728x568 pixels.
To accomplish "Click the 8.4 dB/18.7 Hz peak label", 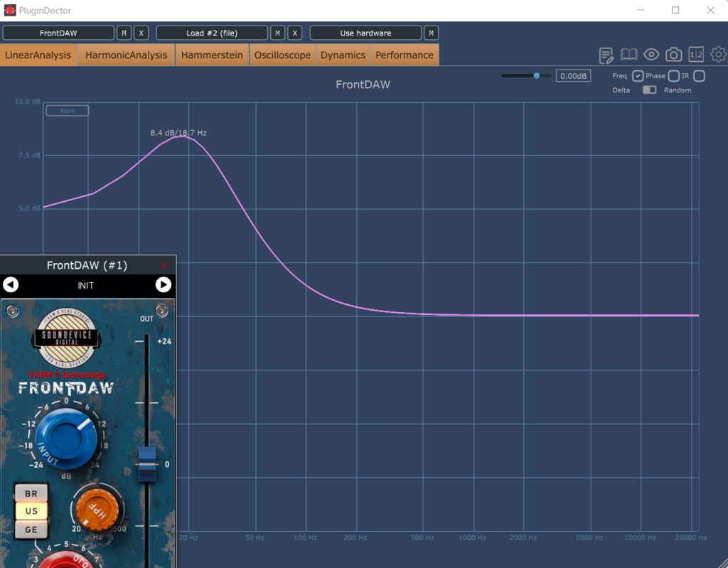I will (178, 133).
